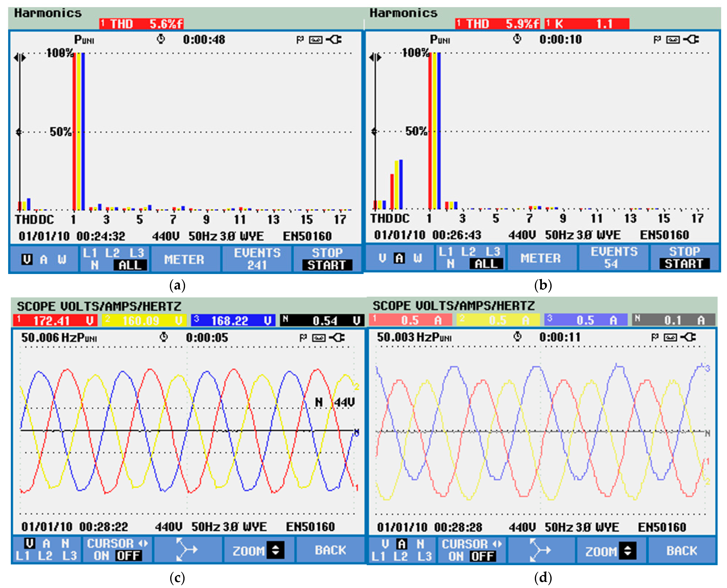Click the tape recorder icon in panel (c)

tap(319, 338)
